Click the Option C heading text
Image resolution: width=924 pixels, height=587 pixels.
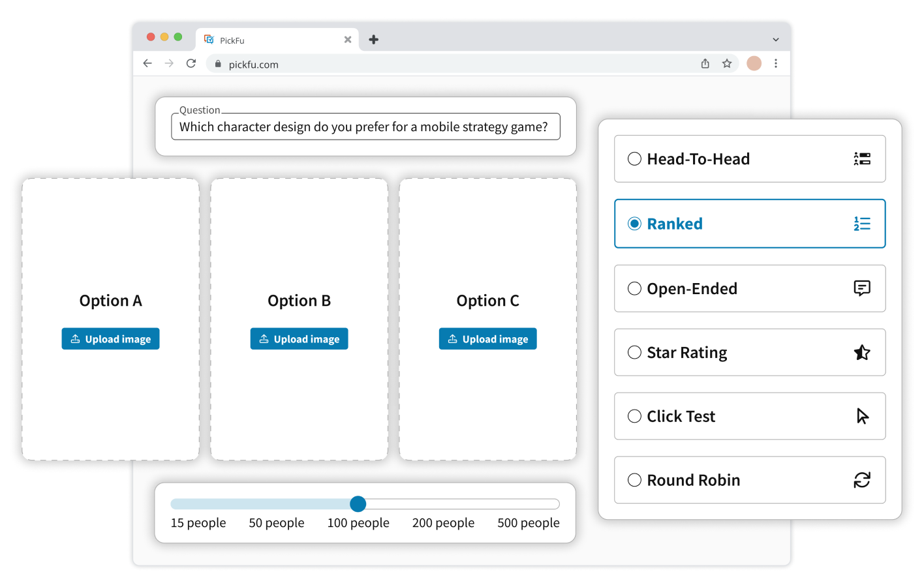click(x=487, y=301)
